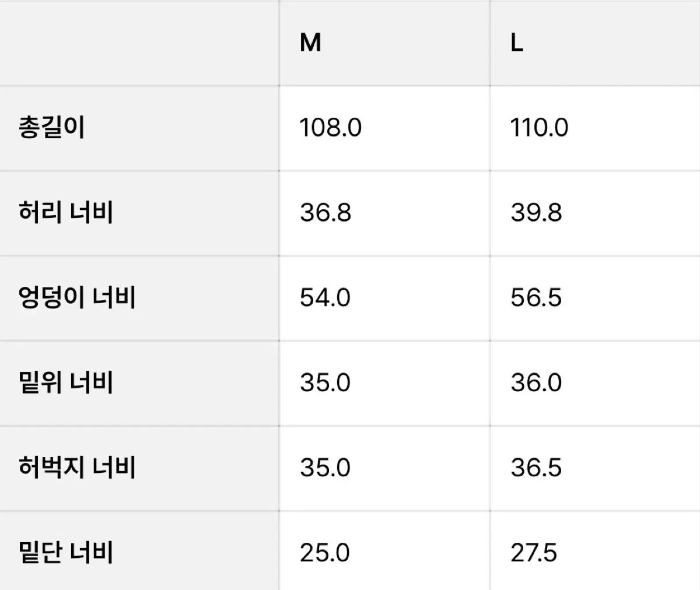Select the 허리 너비 row label
700x590 pixels.
pos(66,212)
